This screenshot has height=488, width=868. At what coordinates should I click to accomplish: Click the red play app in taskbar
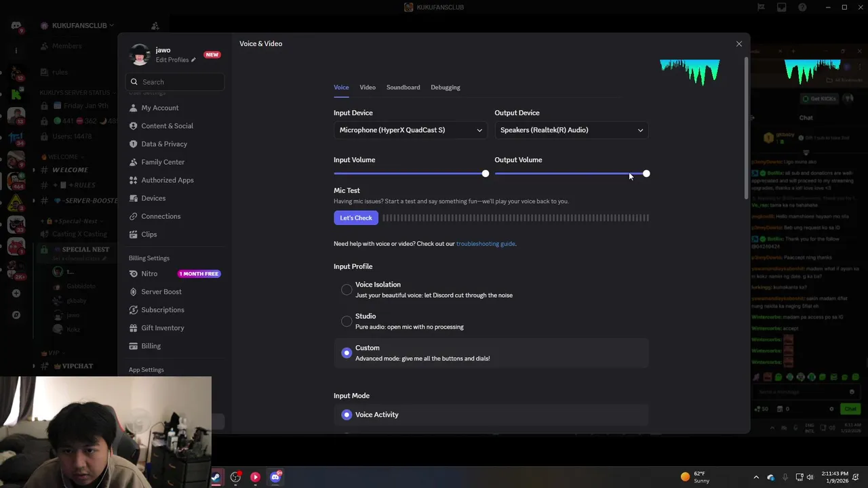tap(255, 477)
